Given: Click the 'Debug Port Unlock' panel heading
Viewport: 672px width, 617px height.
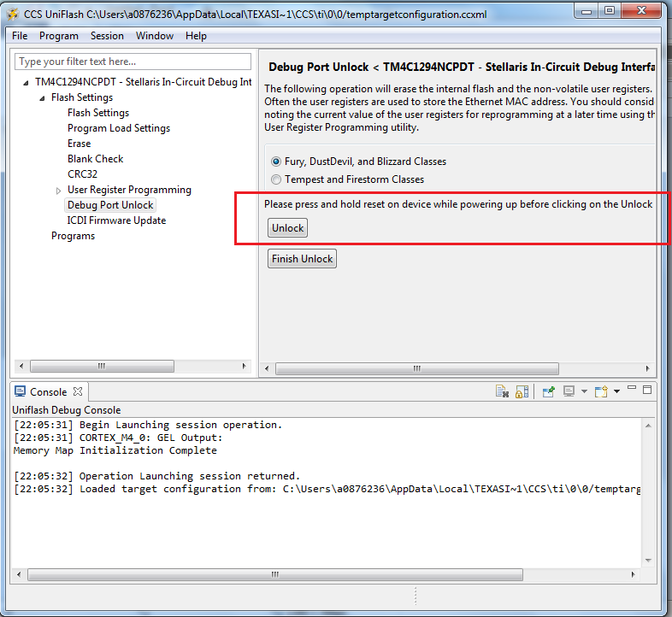Looking at the screenshot, I should pyautogui.click(x=462, y=68).
